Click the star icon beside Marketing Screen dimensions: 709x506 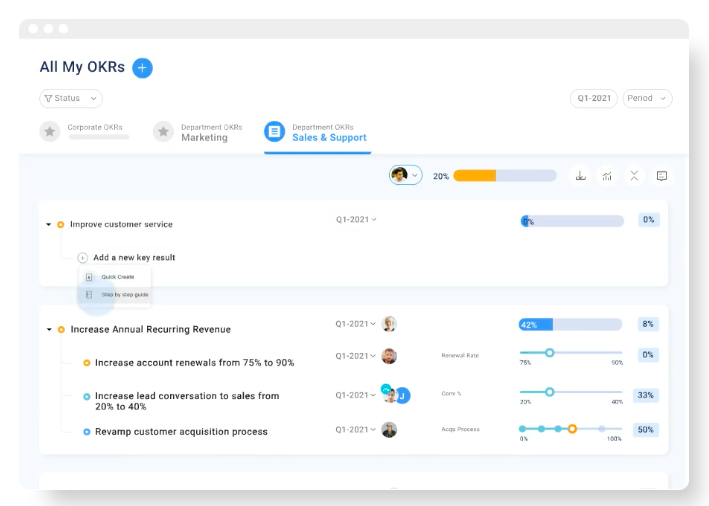(x=163, y=132)
